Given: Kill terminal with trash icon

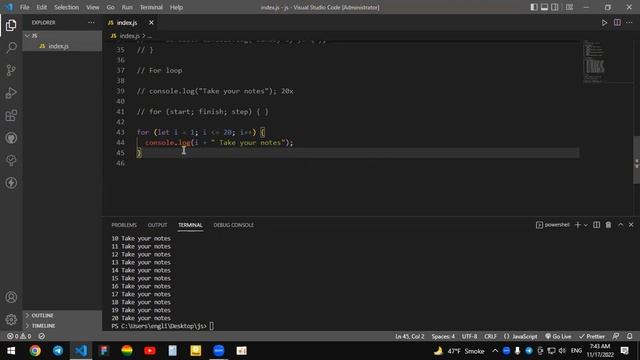Looking at the screenshot, I should pyautogui.click(x=608, y=225).
